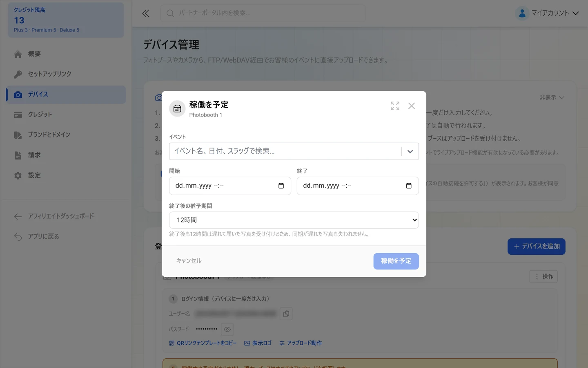Expand the schedule dialog to fullscreen
This screenshot has width=588, height=368.
(395, 106)
